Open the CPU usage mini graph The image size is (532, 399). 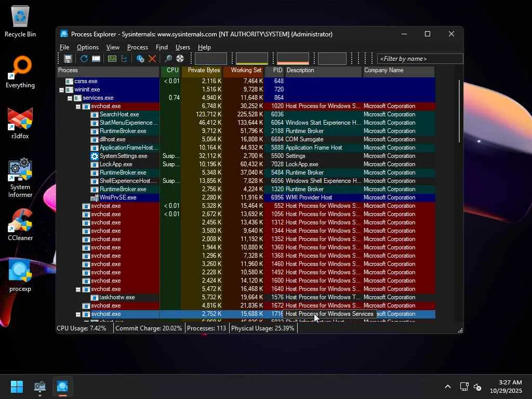click(211, 58)
